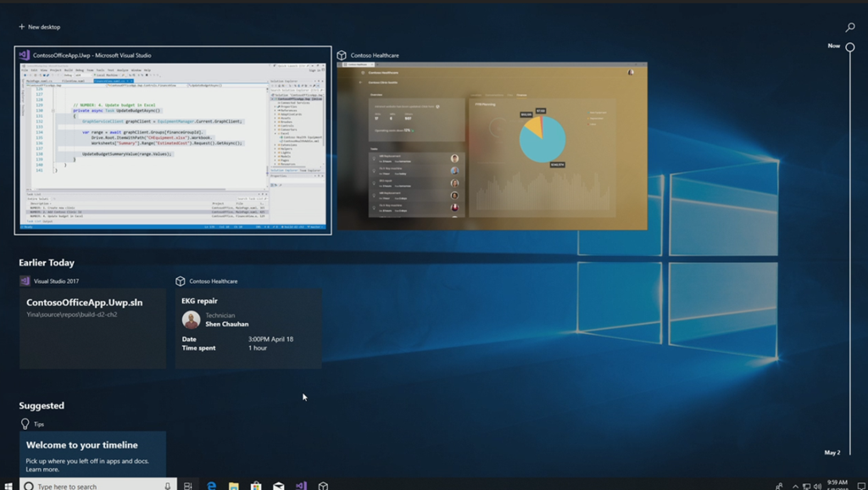Click the Task View taskbar icon
This screenshot has height=490, width=868.
coord(188,486)
